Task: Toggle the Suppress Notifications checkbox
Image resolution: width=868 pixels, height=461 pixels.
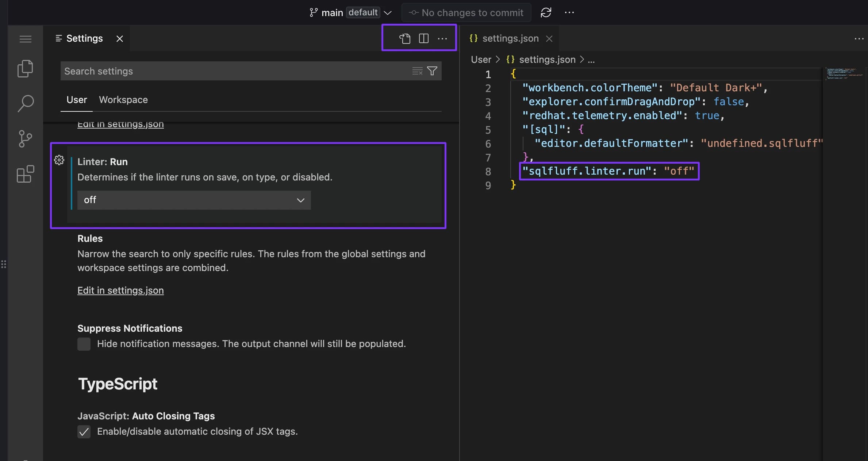Action: coord(84,344)
